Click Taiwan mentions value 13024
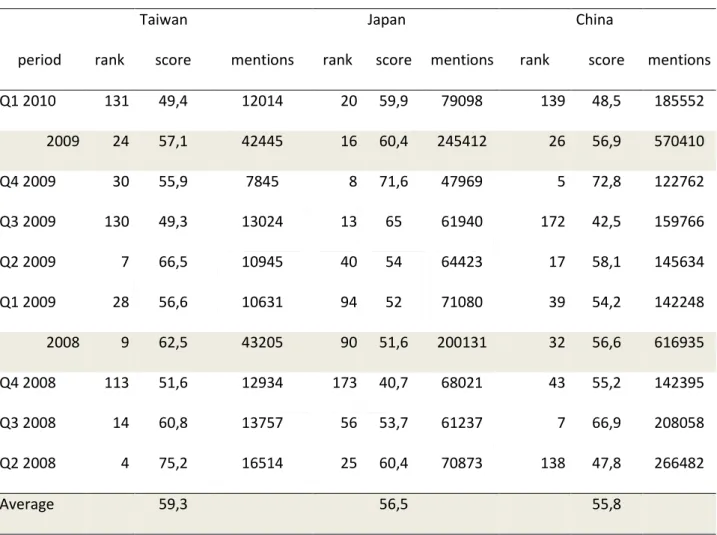This screenshot has width=717, height=535. pyautogui.click(x=262, y=222)
